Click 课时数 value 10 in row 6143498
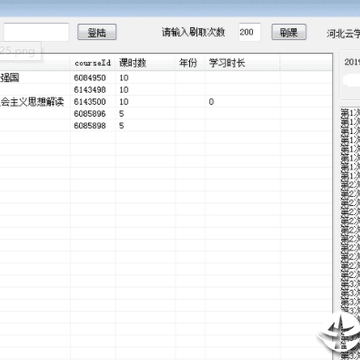The image size is (360, 360). point(124,90)
